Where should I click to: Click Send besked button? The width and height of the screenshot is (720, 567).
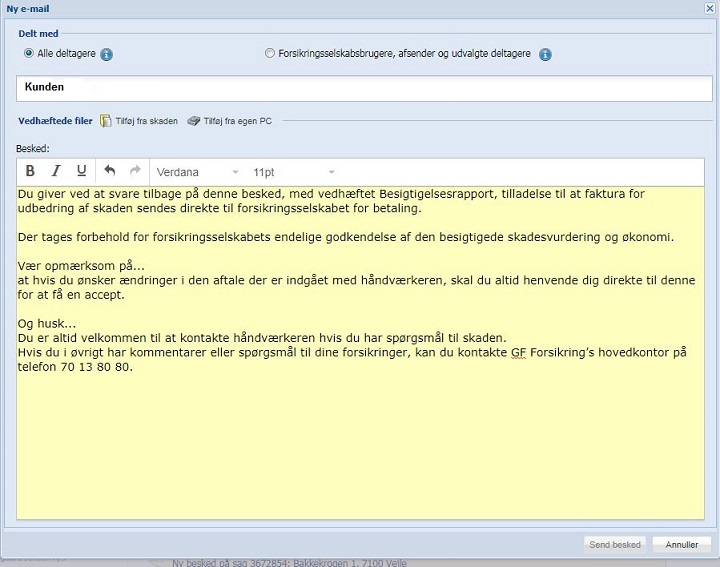(615, 545)
